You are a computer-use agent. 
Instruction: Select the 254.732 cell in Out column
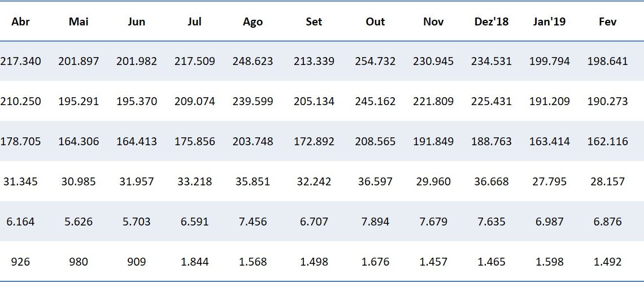[x=375, y=61]
